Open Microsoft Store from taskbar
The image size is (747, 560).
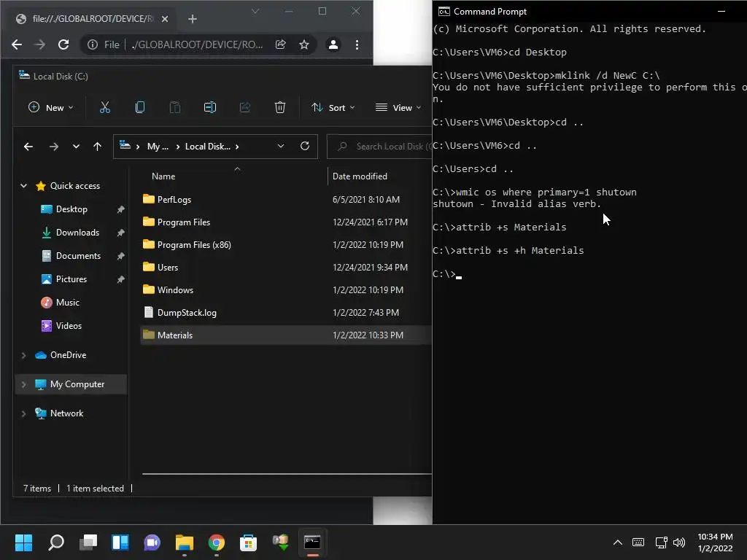[248, 542]
